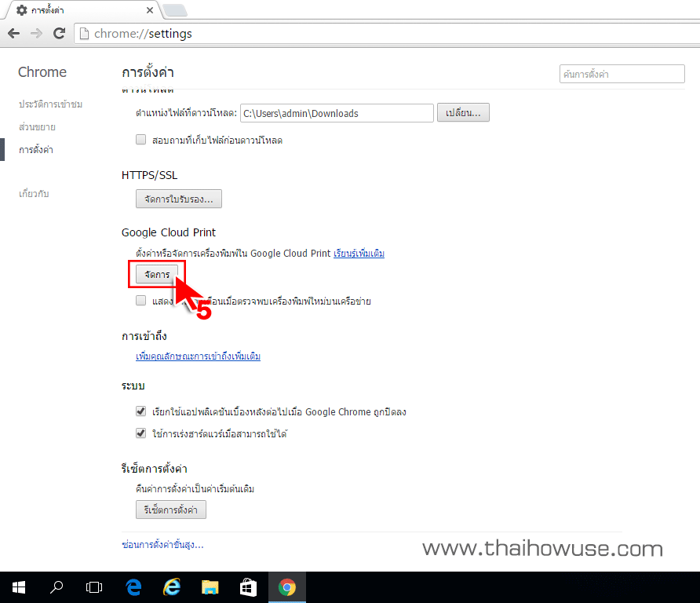Open เรียนรู้เพิ่มเติม learn more link
This screenshot has width=700, height=603.
pyautogui.click(x=359, y=254)
